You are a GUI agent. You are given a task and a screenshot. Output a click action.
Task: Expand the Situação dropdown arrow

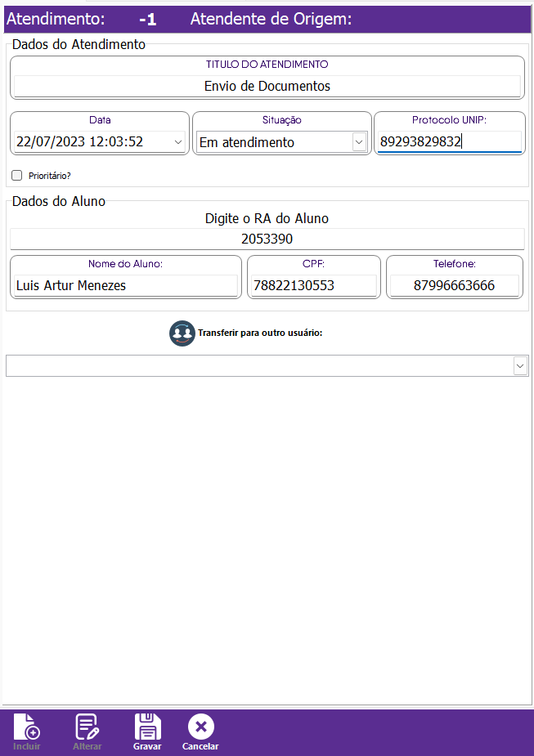coord(358,142)
